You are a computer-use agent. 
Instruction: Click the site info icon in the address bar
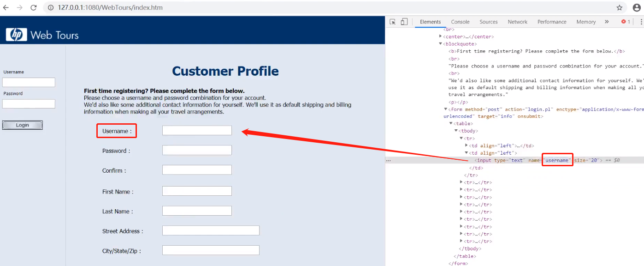50,8
